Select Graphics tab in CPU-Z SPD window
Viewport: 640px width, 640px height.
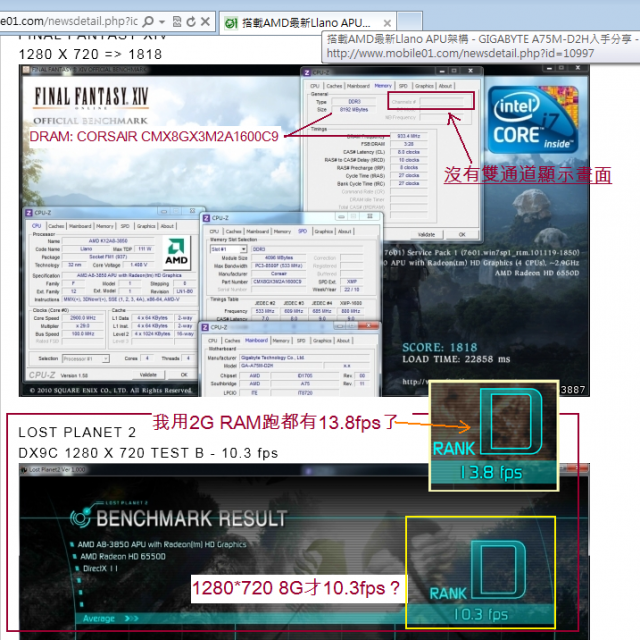324,231
